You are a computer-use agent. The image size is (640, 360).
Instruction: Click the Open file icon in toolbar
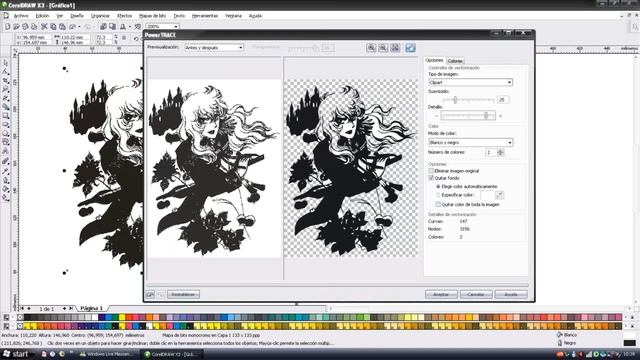coord(16,27)
